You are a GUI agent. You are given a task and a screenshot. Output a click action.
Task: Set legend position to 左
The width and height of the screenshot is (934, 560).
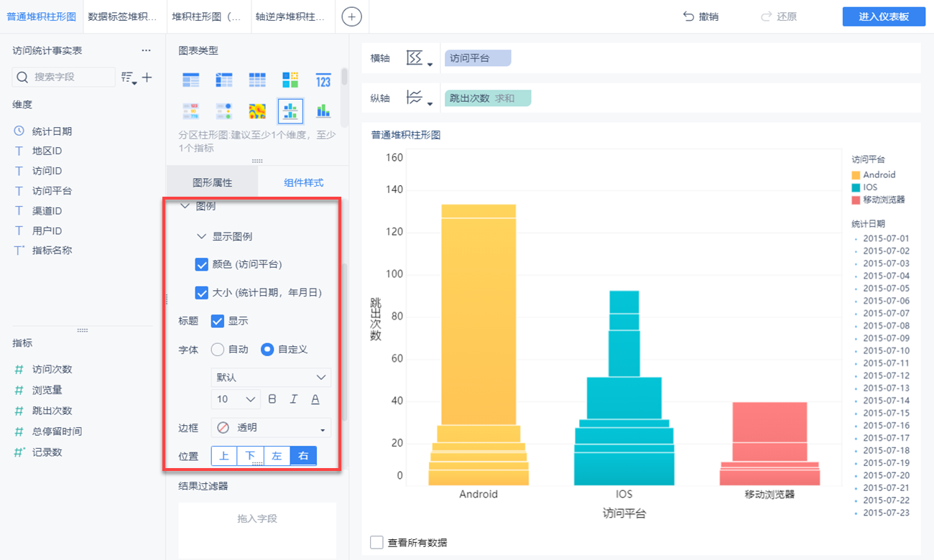[277, 456]
